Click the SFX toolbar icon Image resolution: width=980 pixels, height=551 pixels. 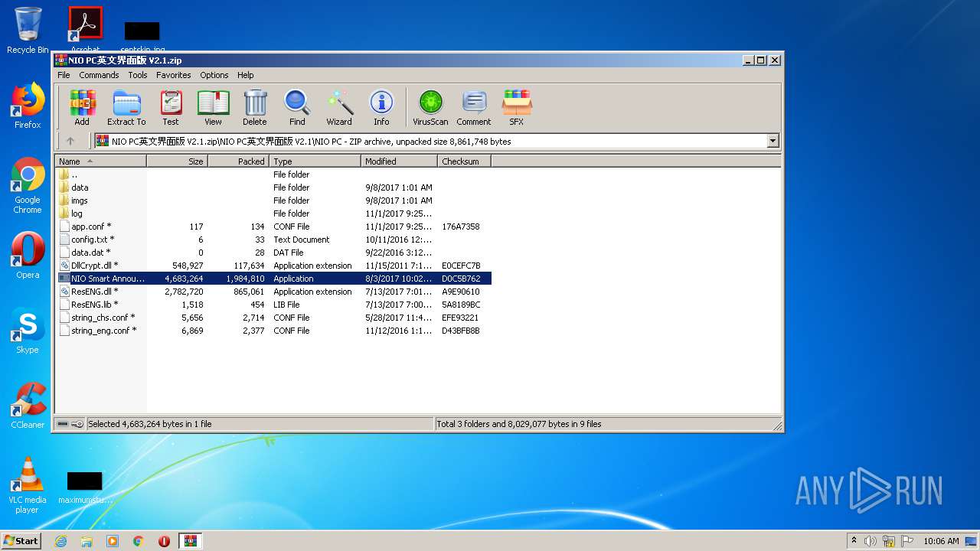tap(517, 107)
